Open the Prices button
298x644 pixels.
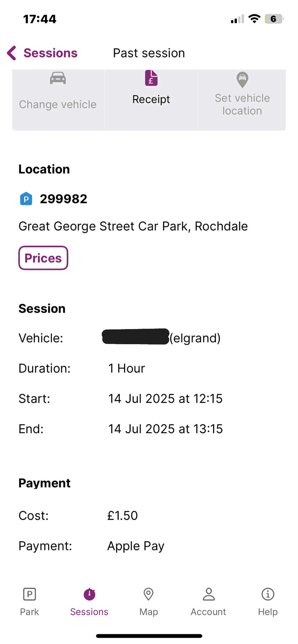[43, 258]
